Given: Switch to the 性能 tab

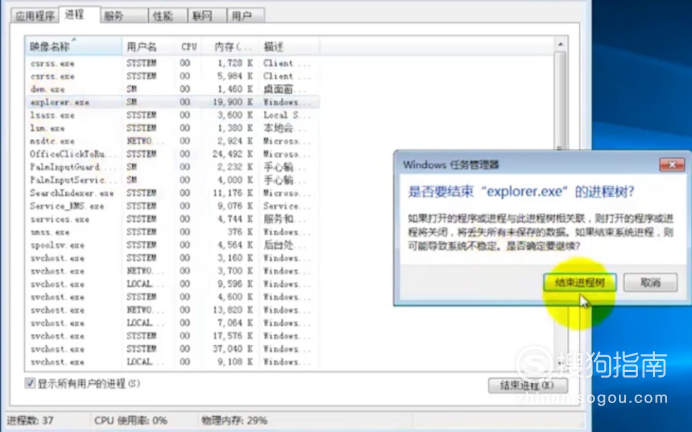Looking at the screenshot, I should click(167, 16).
